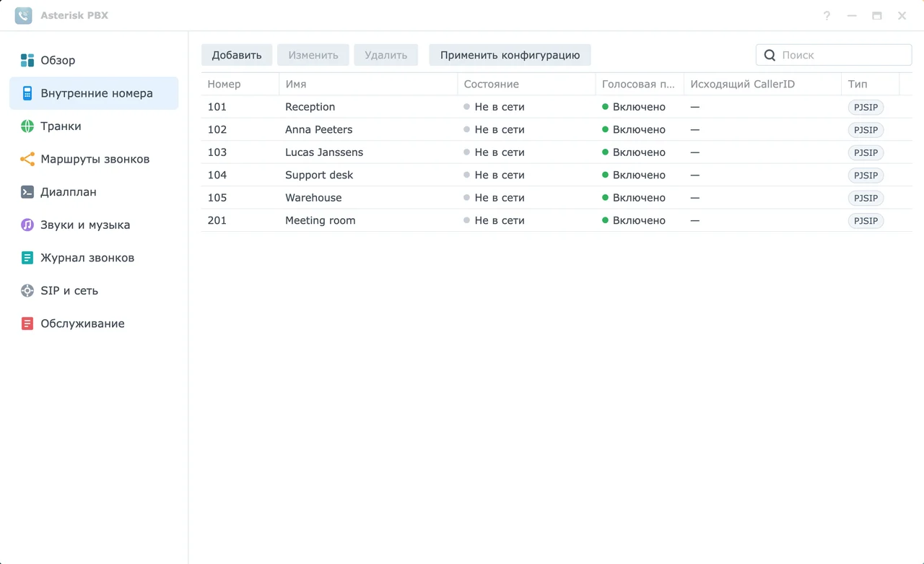The width and height of the screenshot is (924, 564).
Task: Click the name Warehouse
Action: point(313,198)
